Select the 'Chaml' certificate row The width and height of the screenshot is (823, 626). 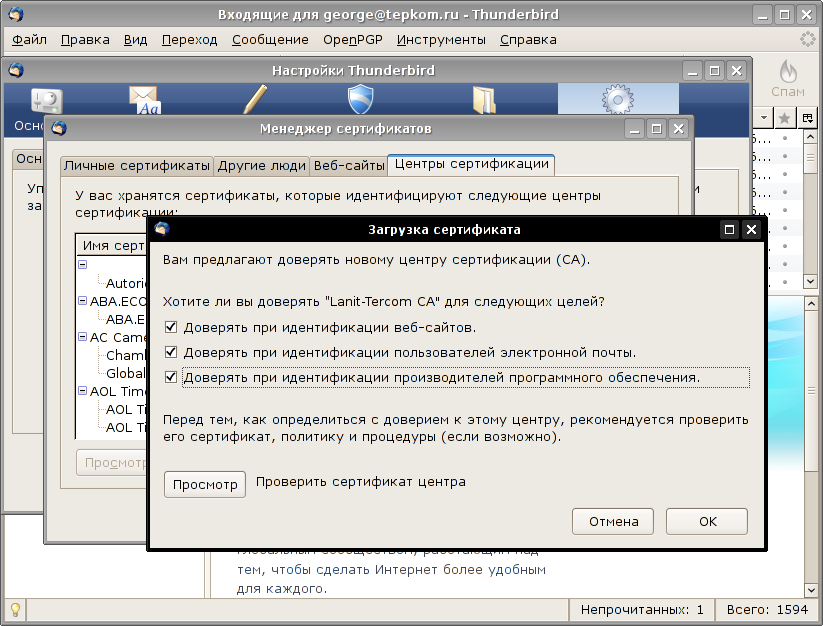click(126, 356)
